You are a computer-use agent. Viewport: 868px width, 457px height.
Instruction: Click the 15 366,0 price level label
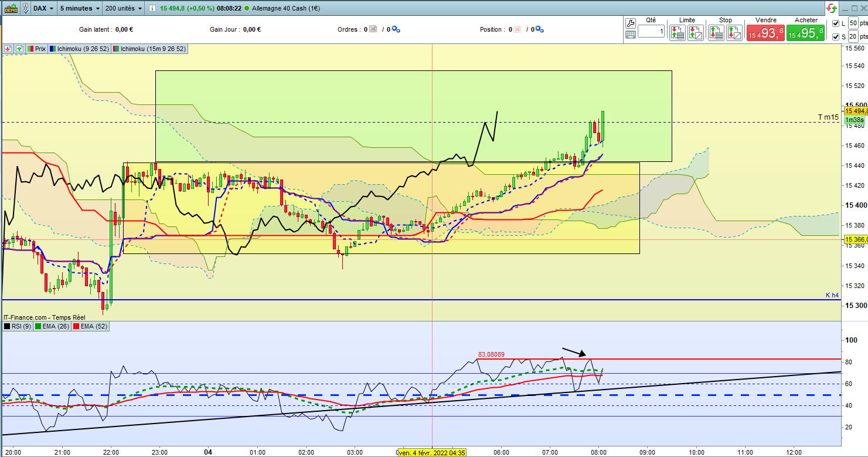[x=856, y=239]
